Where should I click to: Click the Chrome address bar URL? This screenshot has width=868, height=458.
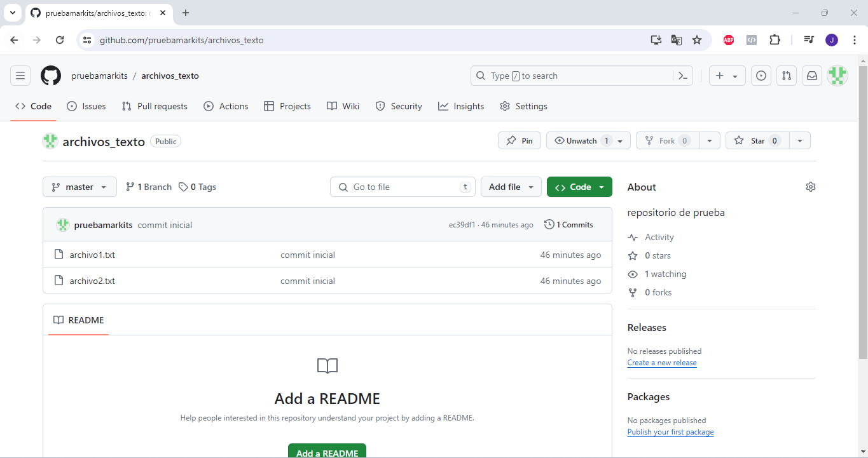click(x=181, y=40)
